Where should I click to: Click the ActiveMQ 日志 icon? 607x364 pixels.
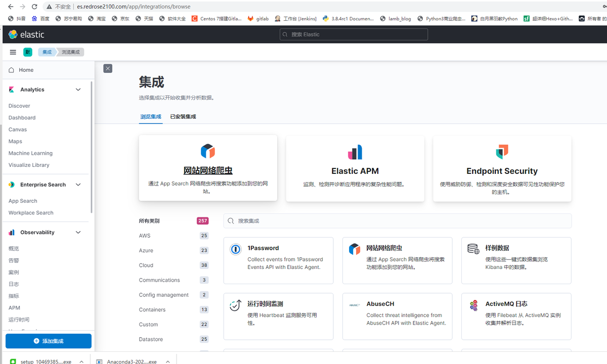coord(473,305)
